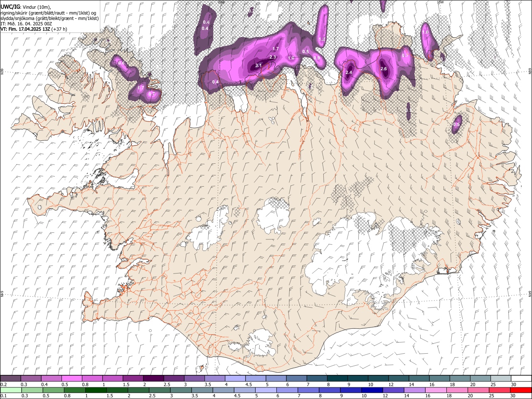532x399 pixels.
Task: Select the darkest purple 2 swatch in snow legend
Action: 153,379
